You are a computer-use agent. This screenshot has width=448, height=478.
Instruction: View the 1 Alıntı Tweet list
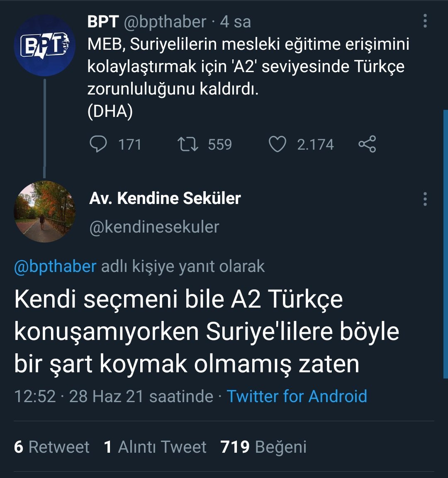pyautogui.click(x=155, y=447)
